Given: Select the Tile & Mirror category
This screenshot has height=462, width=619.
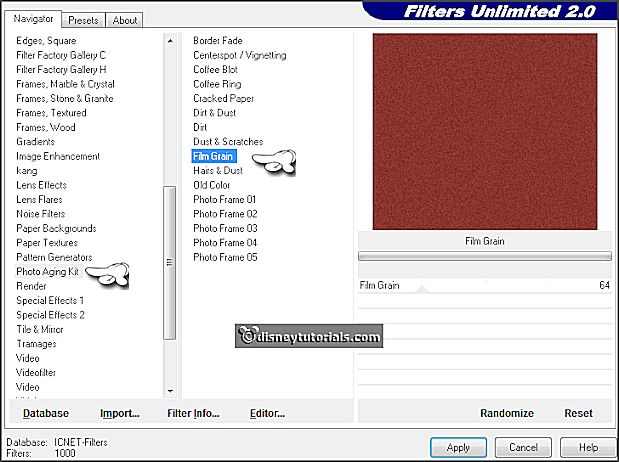Looking at the screenshot, I should 40,330.
